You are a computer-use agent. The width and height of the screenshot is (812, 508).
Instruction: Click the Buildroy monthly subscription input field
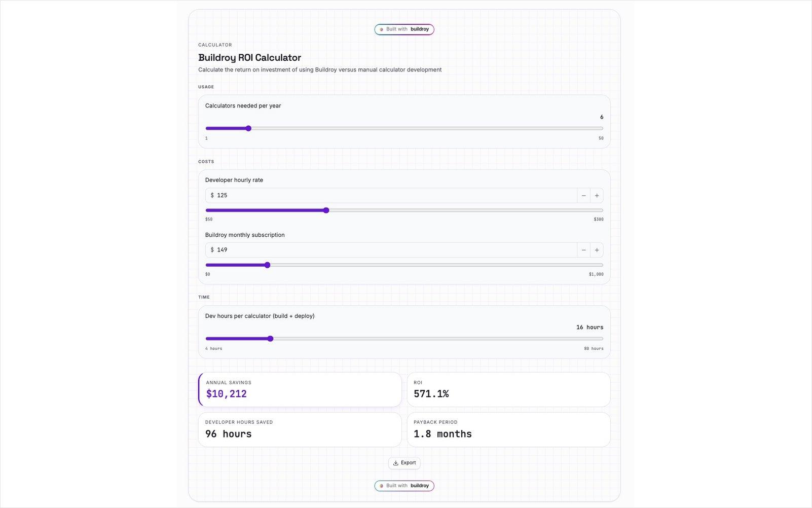click(391, 250)
